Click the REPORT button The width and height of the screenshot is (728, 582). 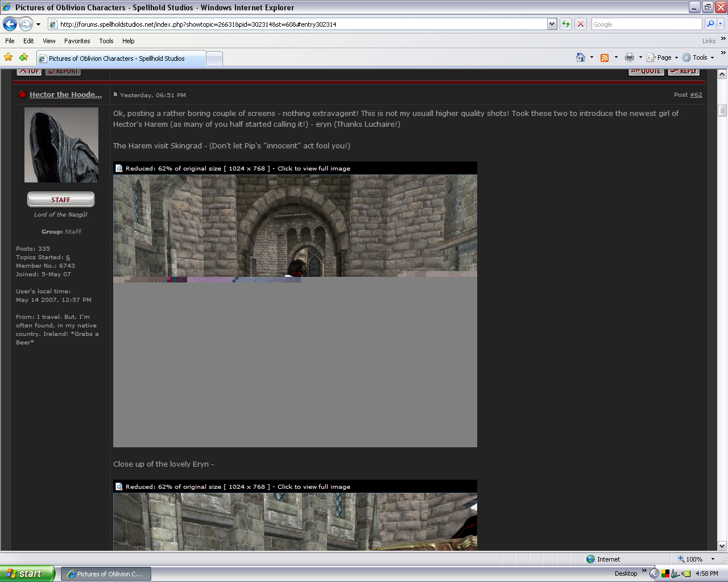(x=63, y=72)
